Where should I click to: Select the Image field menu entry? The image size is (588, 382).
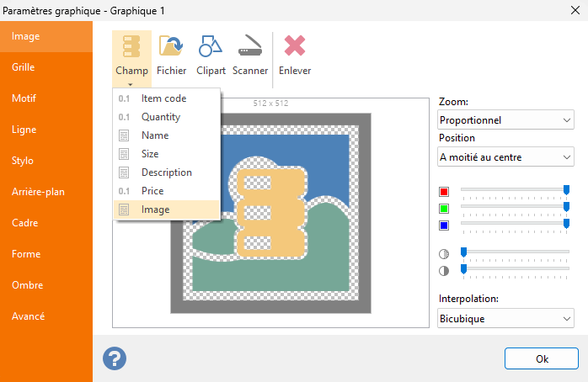click(167, 210)
